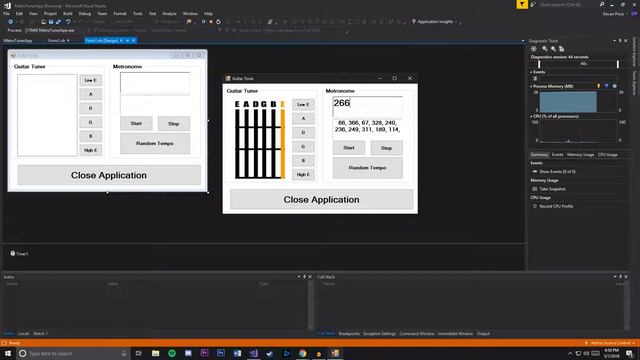Viewport: 640px width, 360px height.
Task: Select the metronome text box in designer form
Action: [155, 82]
